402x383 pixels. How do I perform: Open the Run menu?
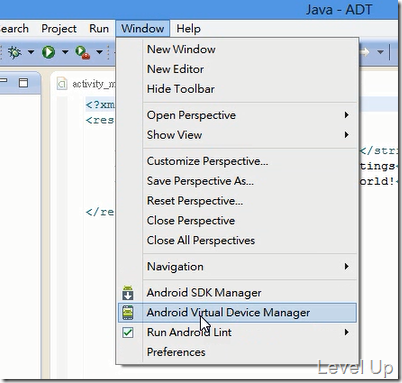(x=99, y=29)
